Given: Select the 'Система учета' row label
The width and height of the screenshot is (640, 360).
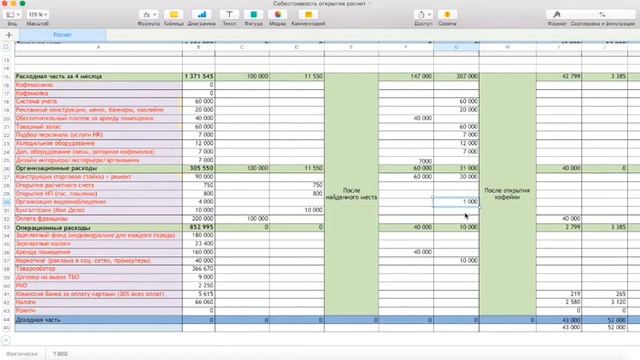Looking at the screenshot, I should pos(98,101).
